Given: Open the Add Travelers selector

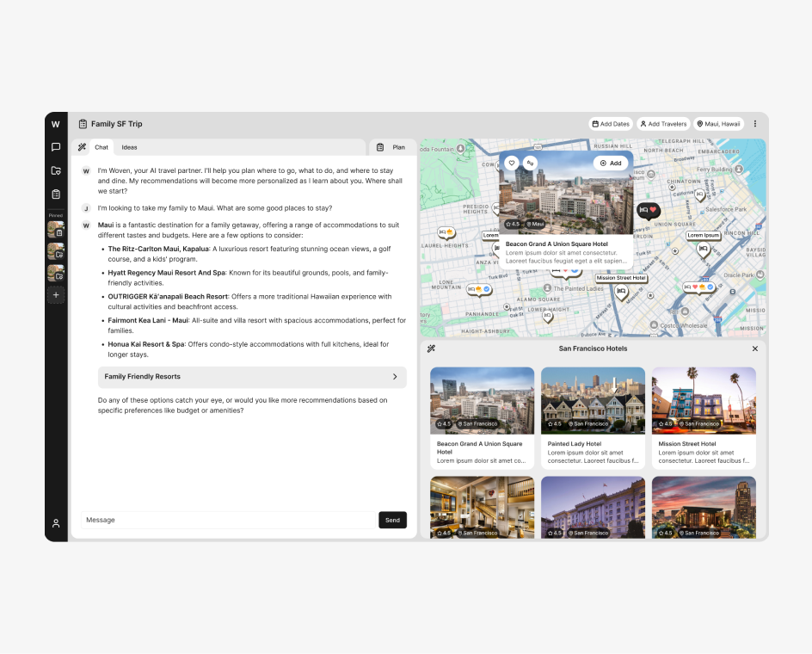Looking at the screenshot, I should (x=662, y=124).
